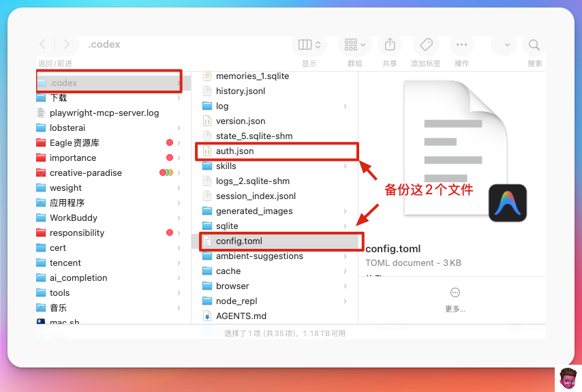Image resolution: width=582 pixels, height=392 pixels.
Task: Select session_index.jsonl file
Action: point(275,196)
